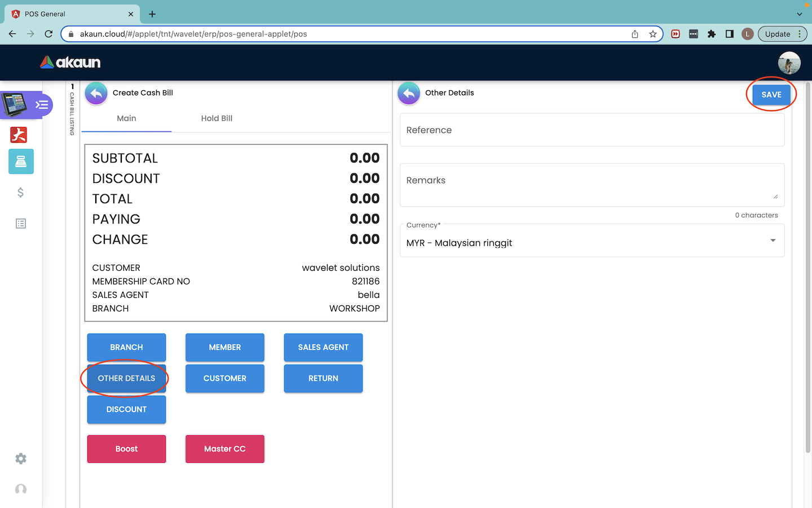812x508 pixels.
Task: Switch to the Main tab
Action: pyautogui.click(x=126, y=119)
